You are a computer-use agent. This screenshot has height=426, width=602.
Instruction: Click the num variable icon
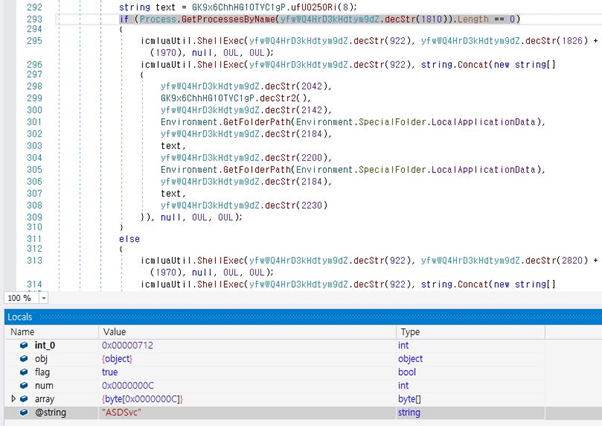click(23, 385)
